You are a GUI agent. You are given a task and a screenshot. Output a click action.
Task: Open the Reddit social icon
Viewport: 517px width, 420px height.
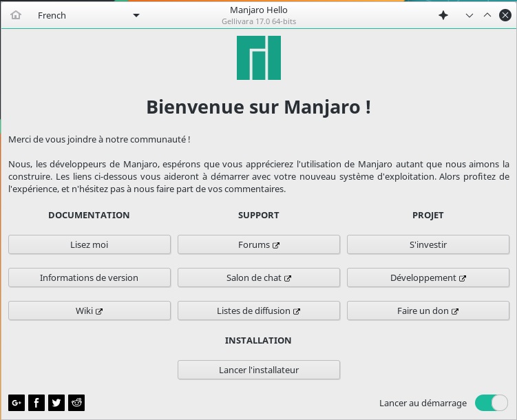coord(76,403)
